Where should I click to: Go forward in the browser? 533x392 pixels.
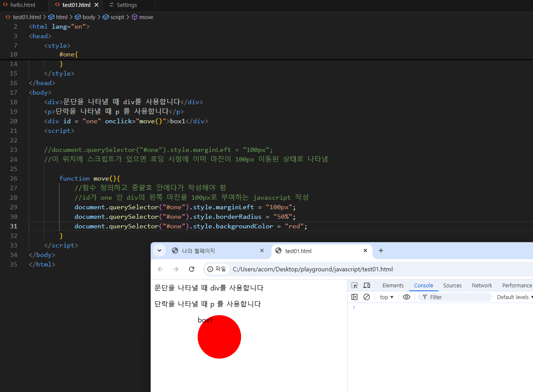pyautogui.click(x=176, y=269)
